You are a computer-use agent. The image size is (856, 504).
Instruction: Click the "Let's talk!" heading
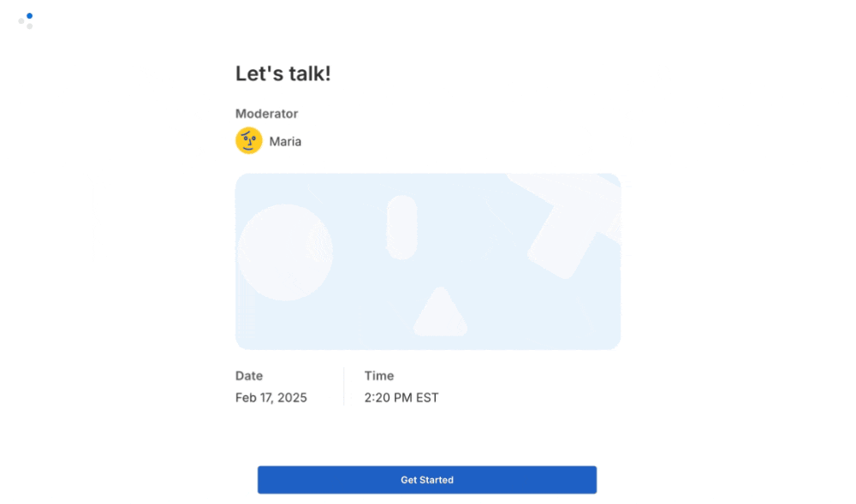(282, 74)
